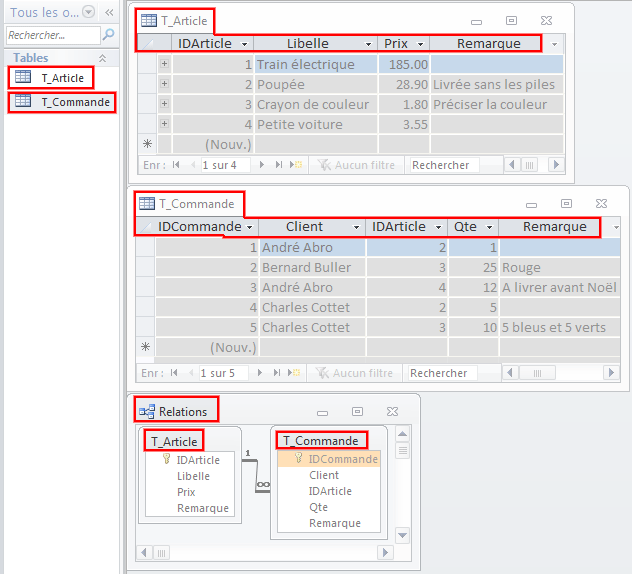Open the Prix column filter dropdown

[420, 44]
